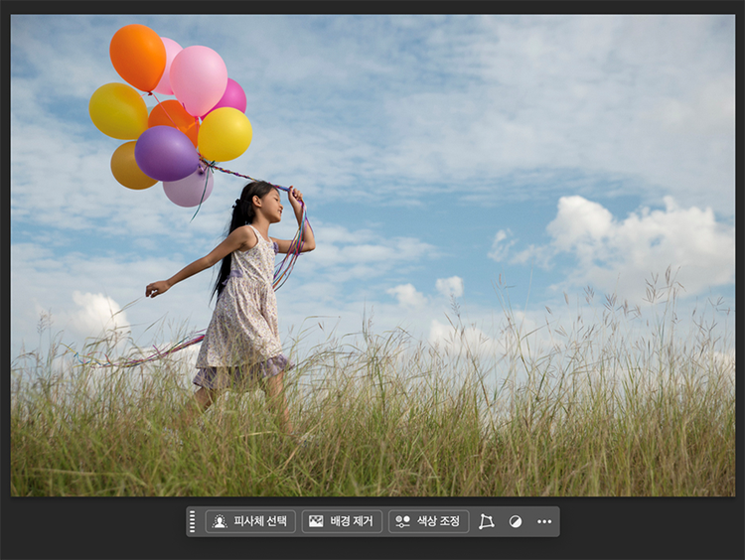Click the 피사체 선택 (Select Subject) button

pyautogui.click(x=250, y=521)
